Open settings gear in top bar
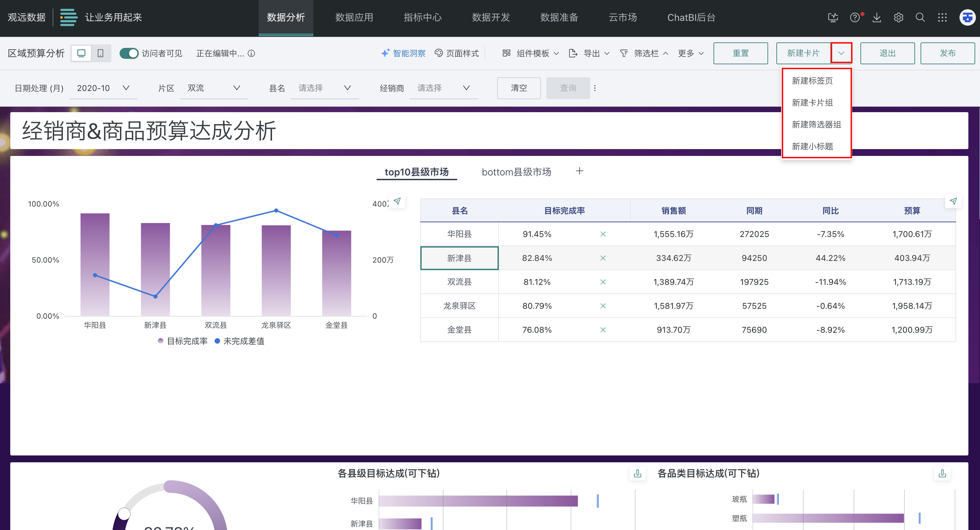980x530 pixels. [x=898, y=17]
